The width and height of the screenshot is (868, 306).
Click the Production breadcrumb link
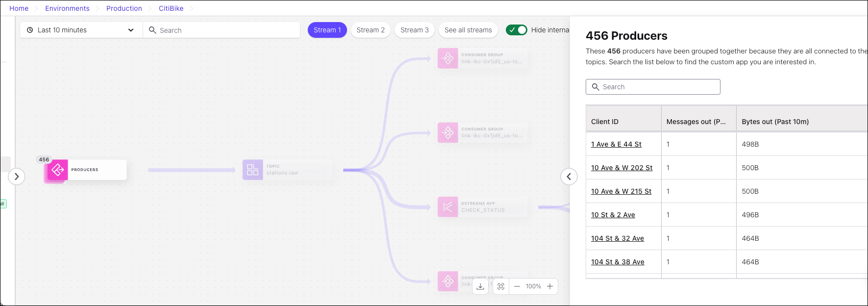[124, 8]
